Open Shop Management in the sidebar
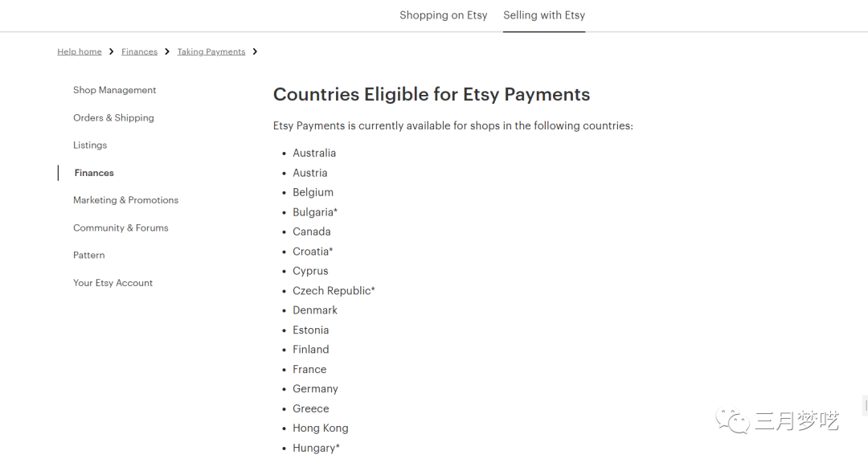868x459 pixels. [x=114, y=90]
